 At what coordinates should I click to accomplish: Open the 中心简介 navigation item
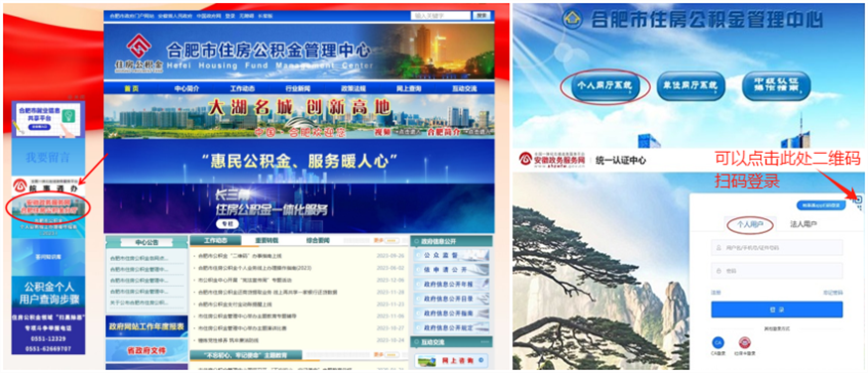coord(186,88)
